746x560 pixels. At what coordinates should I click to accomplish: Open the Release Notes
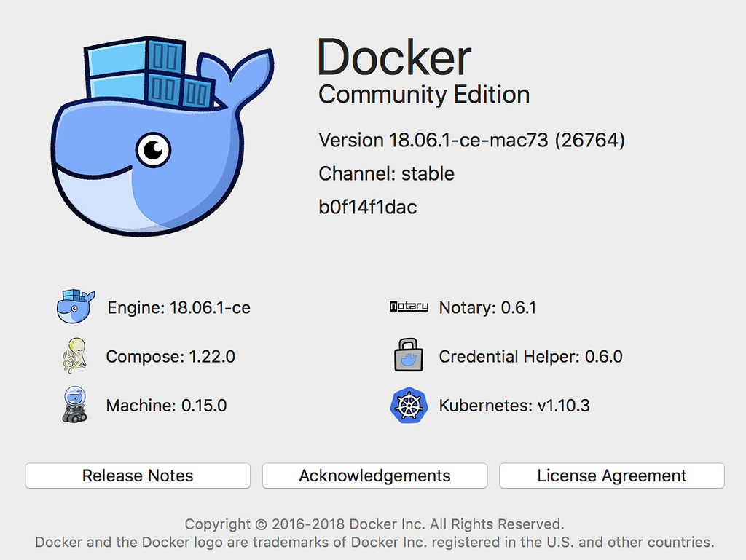[138, 476]
